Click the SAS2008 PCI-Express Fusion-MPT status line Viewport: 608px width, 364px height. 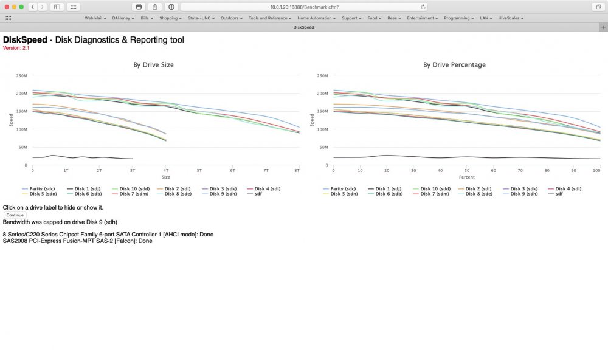(x=78, y=241)
